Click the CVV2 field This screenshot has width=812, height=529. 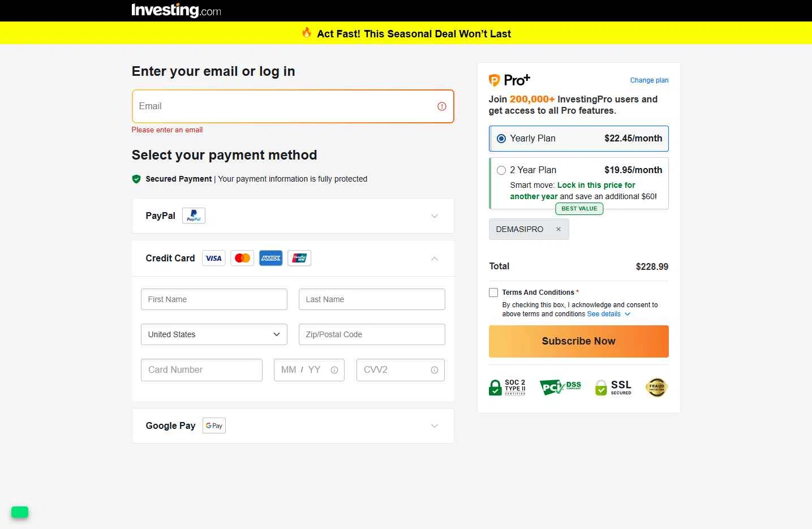point(401,370)
